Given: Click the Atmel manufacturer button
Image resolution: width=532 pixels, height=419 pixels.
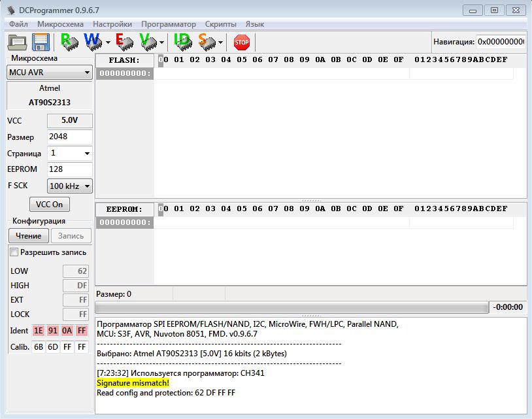Looking at the screenshot, I should 49,88.
